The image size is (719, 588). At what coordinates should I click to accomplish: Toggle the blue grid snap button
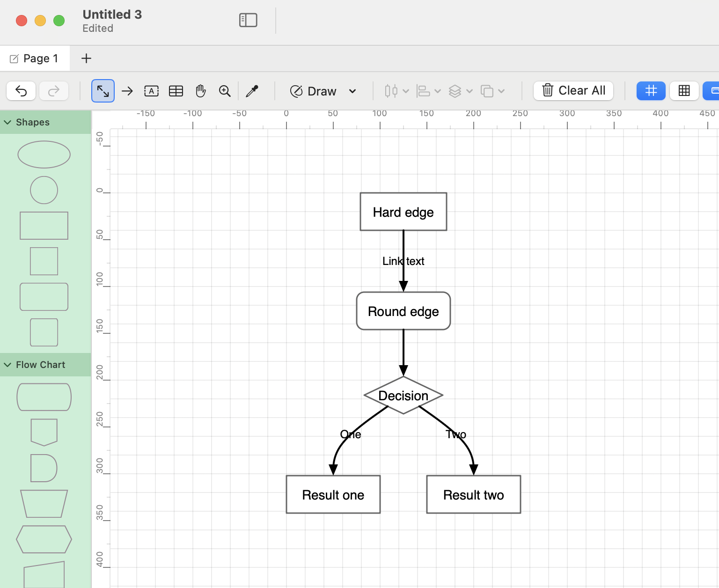[651, 91]
